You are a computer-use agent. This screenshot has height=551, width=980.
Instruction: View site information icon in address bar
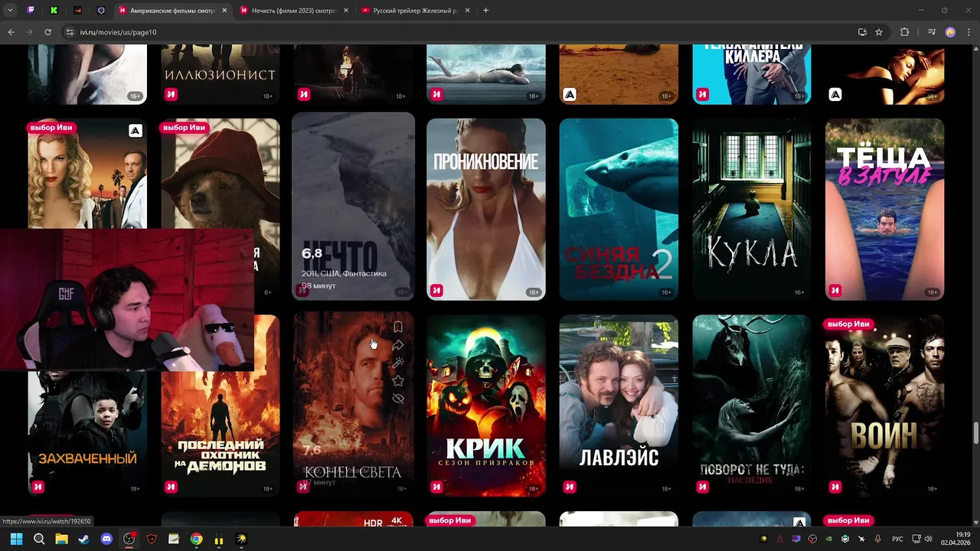[x=70, y=32]
